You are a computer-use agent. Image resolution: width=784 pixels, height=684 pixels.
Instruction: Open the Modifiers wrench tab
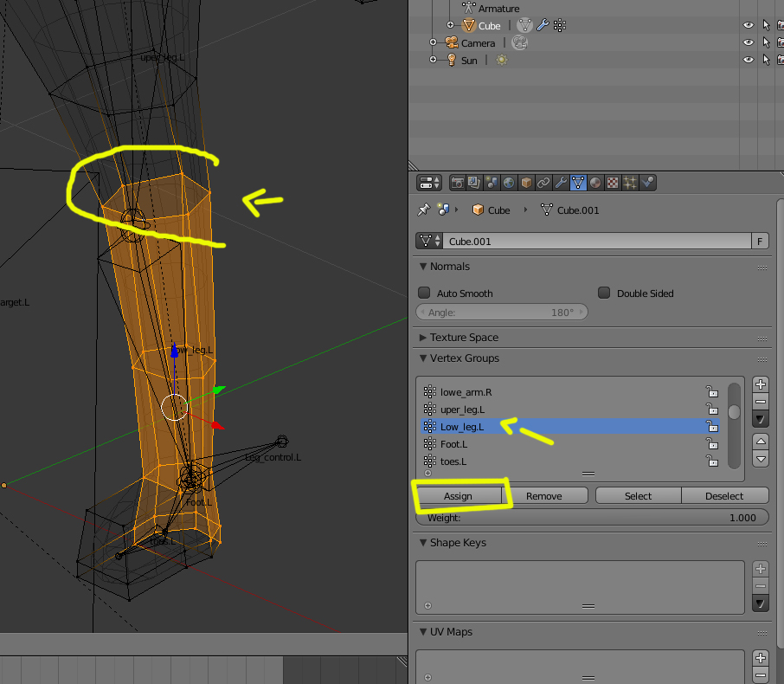(561, 183)
